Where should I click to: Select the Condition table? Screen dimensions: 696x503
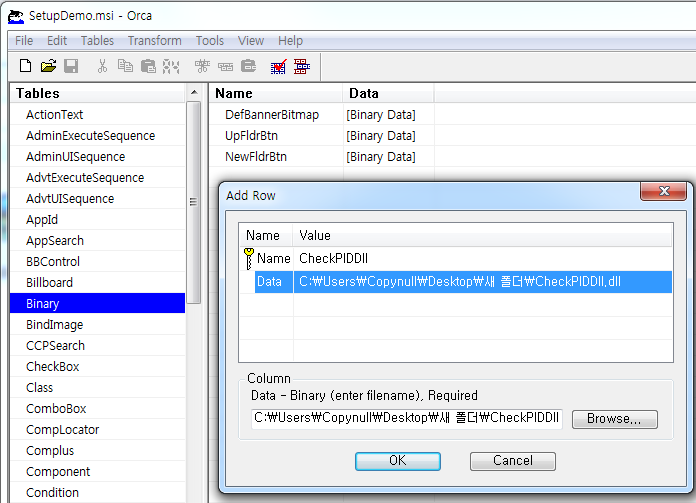98,493
